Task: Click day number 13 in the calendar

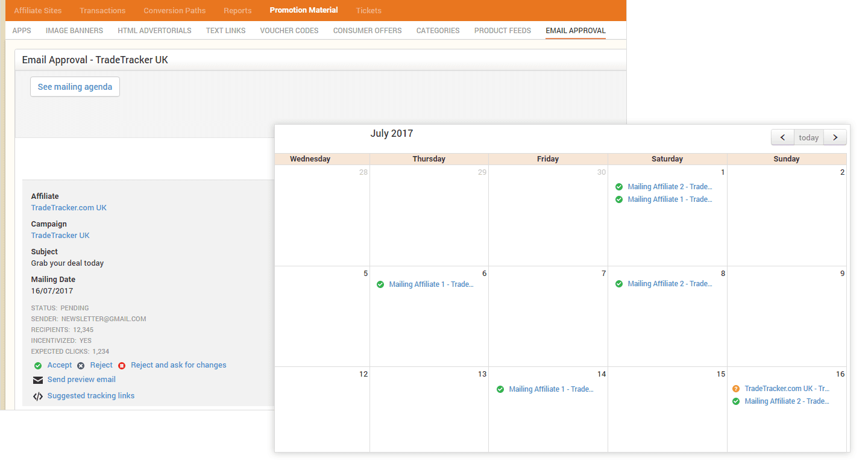Action: (482, 374)
